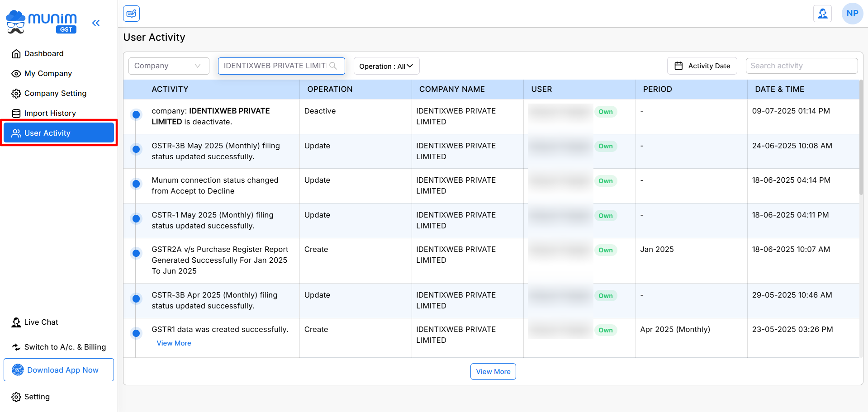Screen dimensions: 868x412
Task: Click the switch arrows icon beside A/c. & Billing
Action: [x=16, y=347]
